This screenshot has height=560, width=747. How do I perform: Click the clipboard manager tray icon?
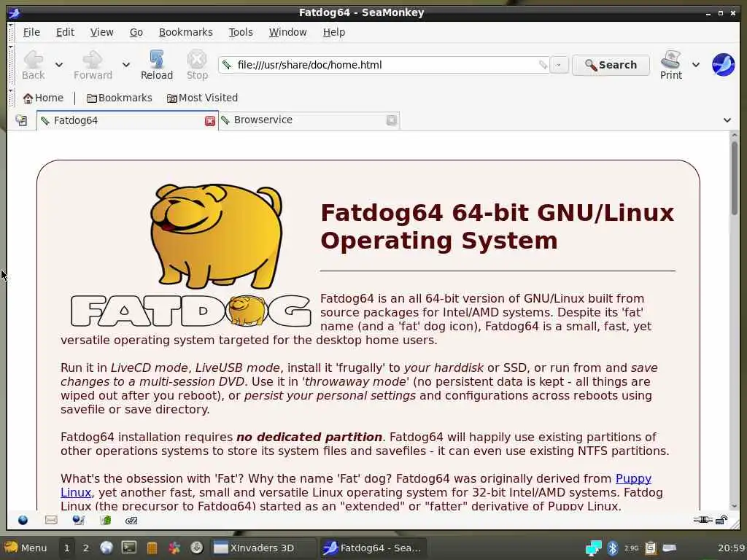[650, 548]
